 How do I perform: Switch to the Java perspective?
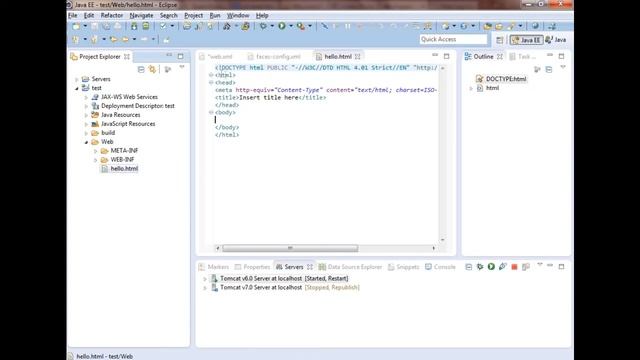[556, 40]
